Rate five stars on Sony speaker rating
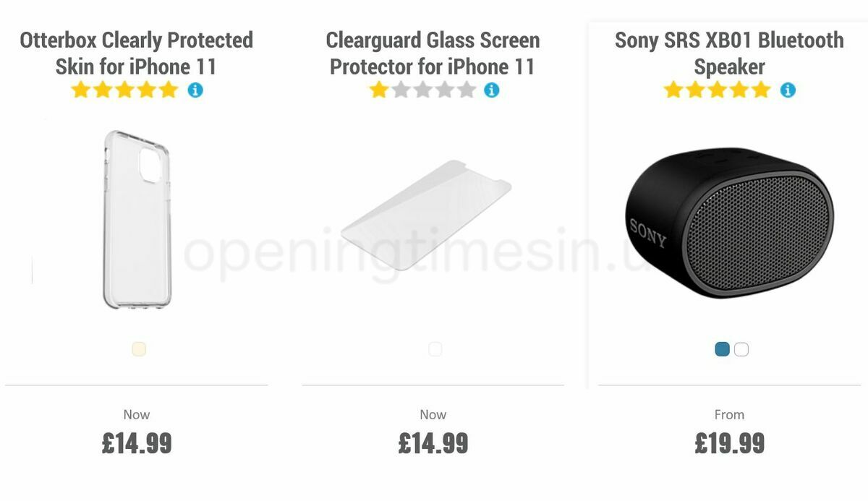Image resolution: width=868 pixels, height=501 pixels. (x=759, y=90)
